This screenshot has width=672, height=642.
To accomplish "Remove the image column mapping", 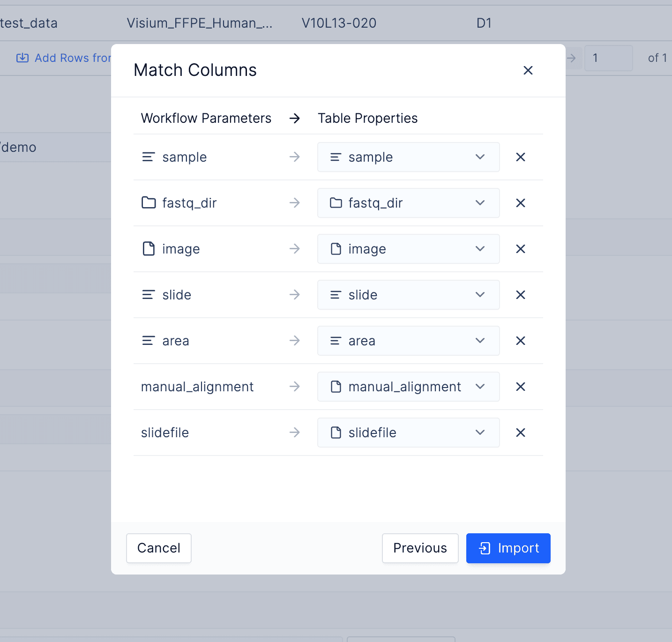I will 521,249.
